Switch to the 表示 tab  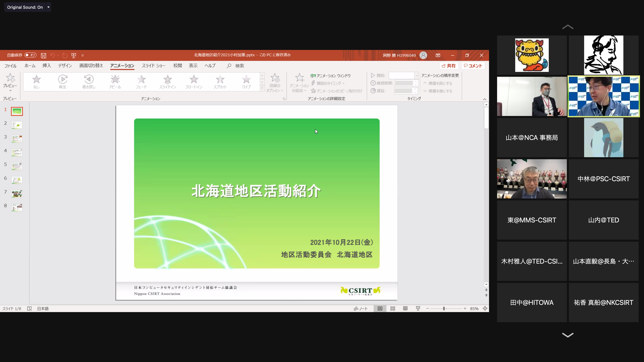click(193, 66)
